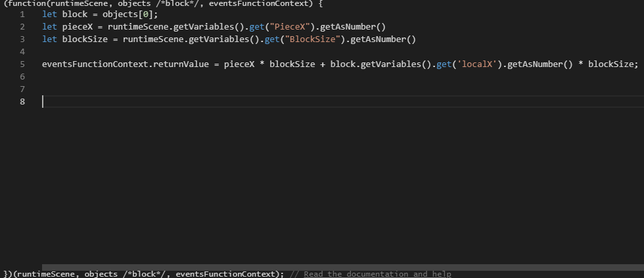Viewport: 644px width, 278px height.
Task: Select line number 5 in the gutter
Action: coord(22,64)
